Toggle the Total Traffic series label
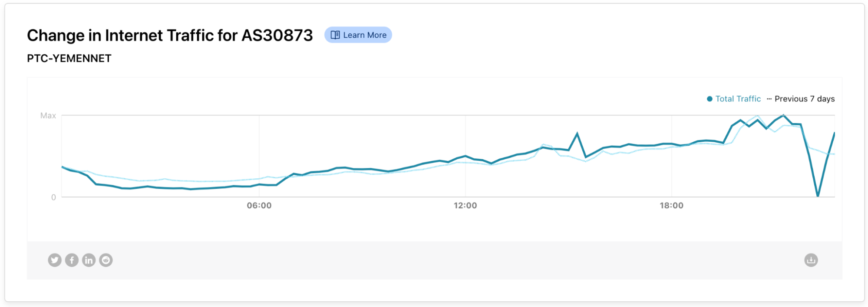868x307 pixels. point(738,99)
